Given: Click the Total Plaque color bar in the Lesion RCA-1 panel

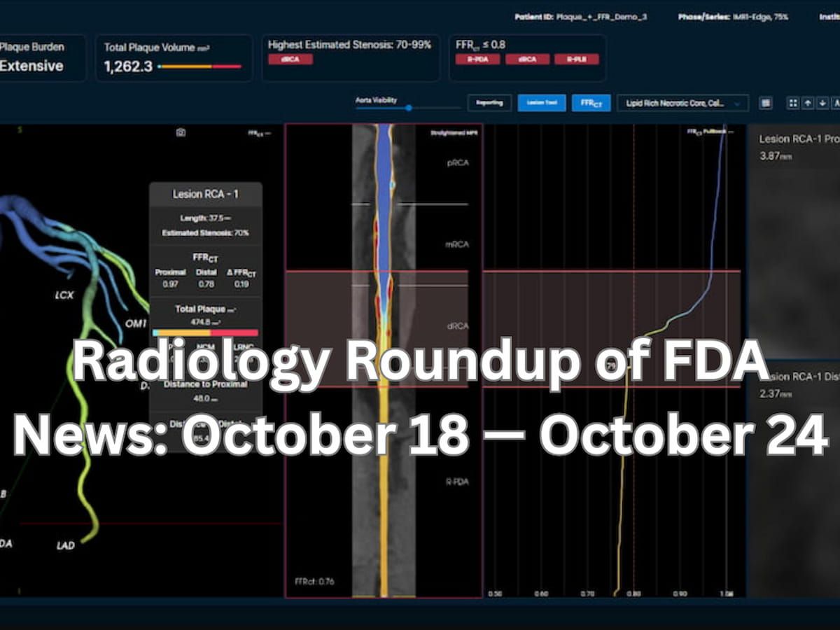Looking at the screenshot, I should point(205,333).
